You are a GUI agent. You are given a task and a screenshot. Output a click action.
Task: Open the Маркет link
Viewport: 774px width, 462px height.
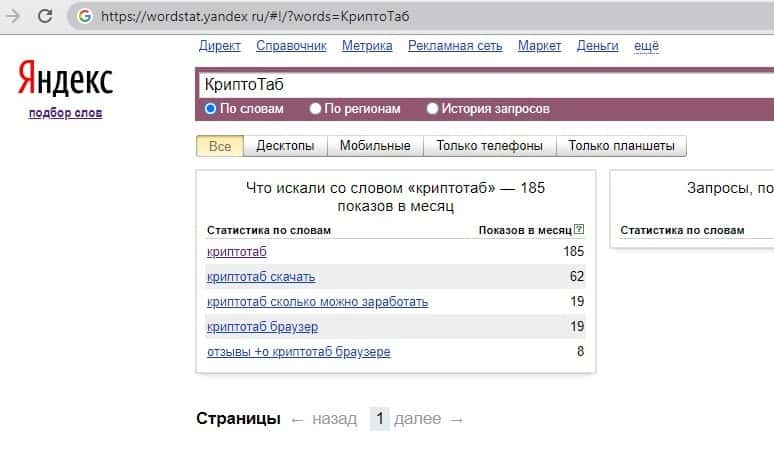coord(539,46)
